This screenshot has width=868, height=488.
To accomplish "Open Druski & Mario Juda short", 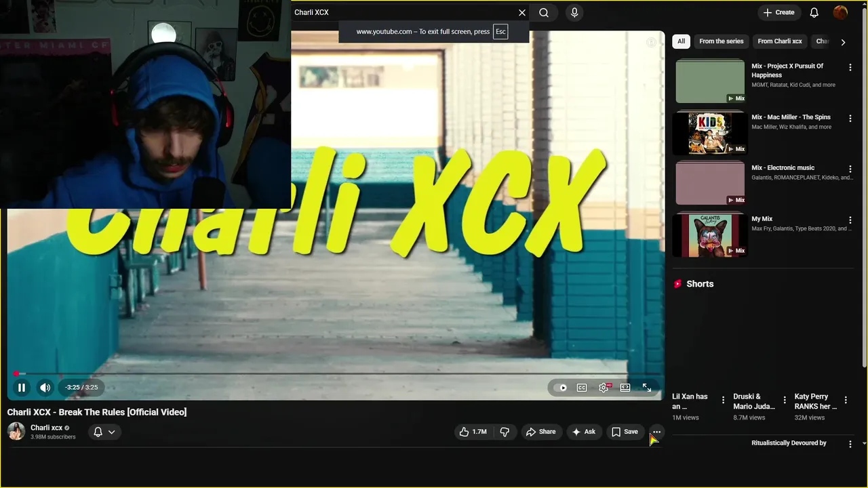I will click(x=753, y=401).
